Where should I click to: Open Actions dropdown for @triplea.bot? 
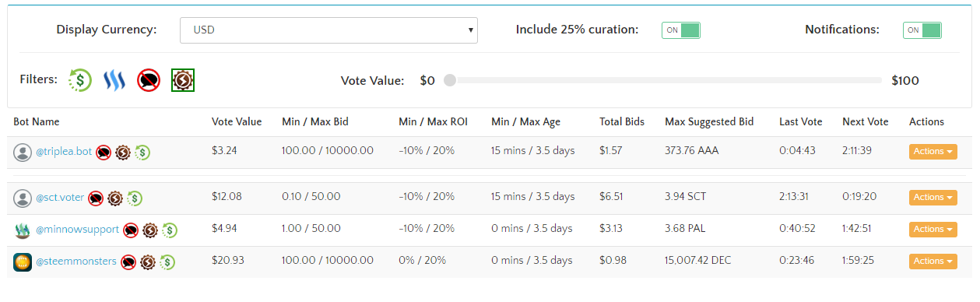tap(933, 152)
